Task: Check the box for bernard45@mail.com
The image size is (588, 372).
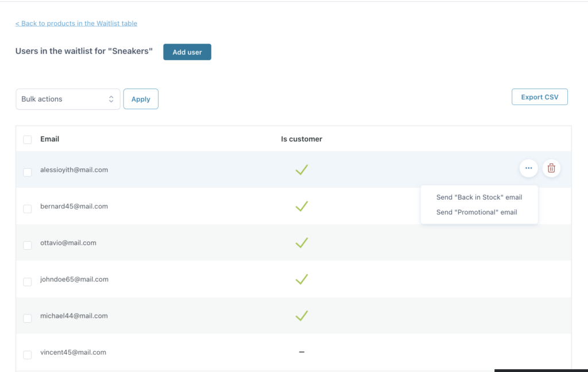Action: (28, 209)
